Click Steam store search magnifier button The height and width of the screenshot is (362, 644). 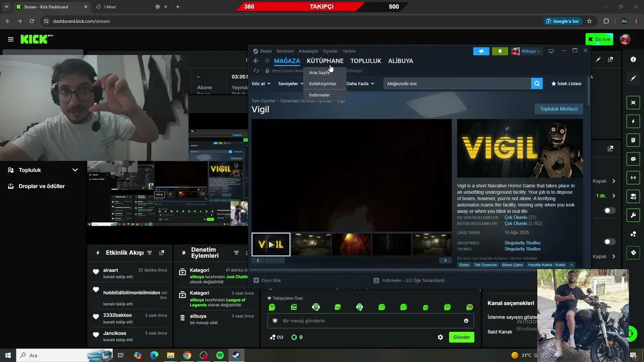pos(537,83)
